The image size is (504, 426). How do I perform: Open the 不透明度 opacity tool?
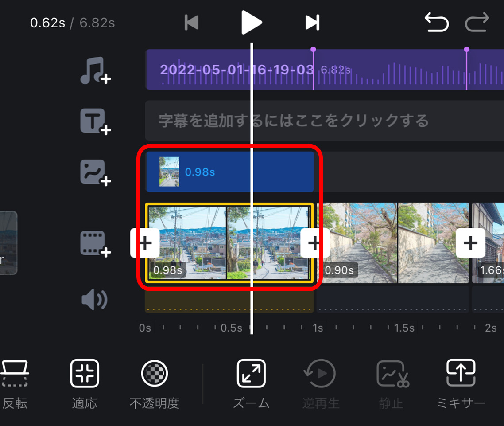[155, 384]
